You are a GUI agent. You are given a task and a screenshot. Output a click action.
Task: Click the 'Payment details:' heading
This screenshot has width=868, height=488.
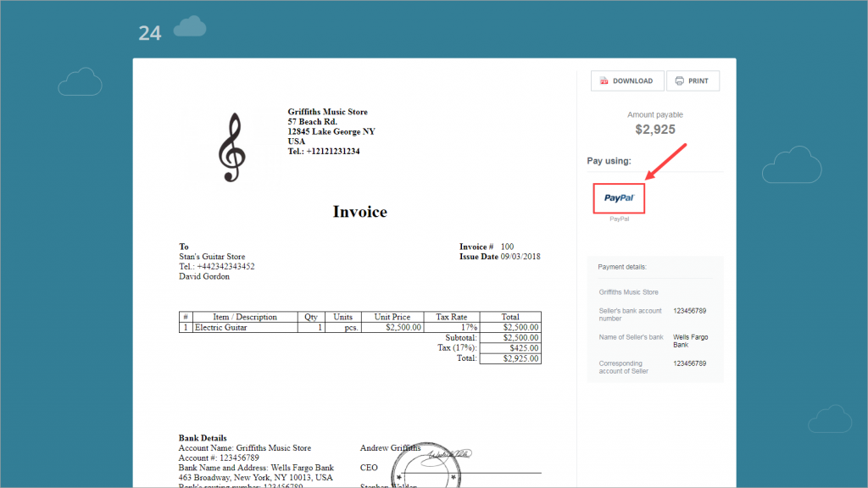click(621, 267)
